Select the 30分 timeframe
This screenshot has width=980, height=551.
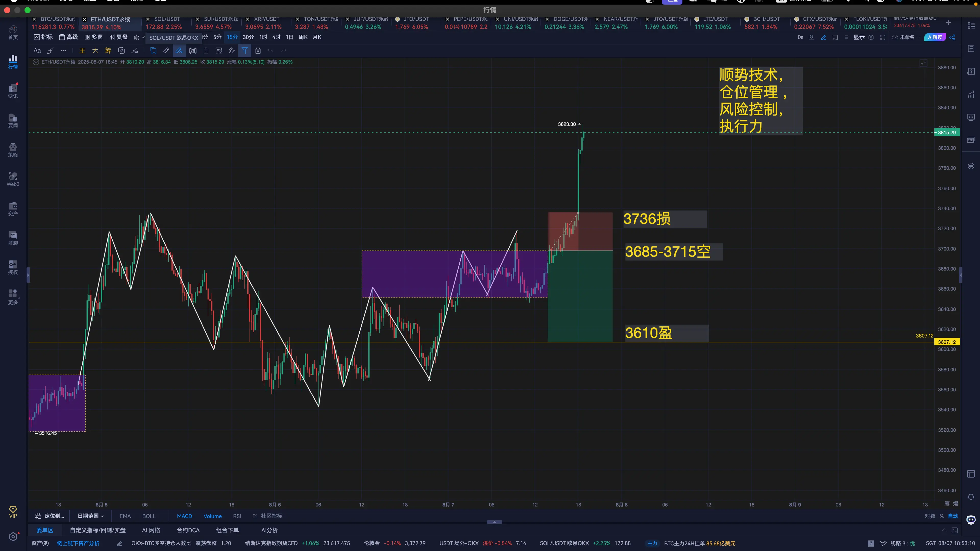[248, 37]
